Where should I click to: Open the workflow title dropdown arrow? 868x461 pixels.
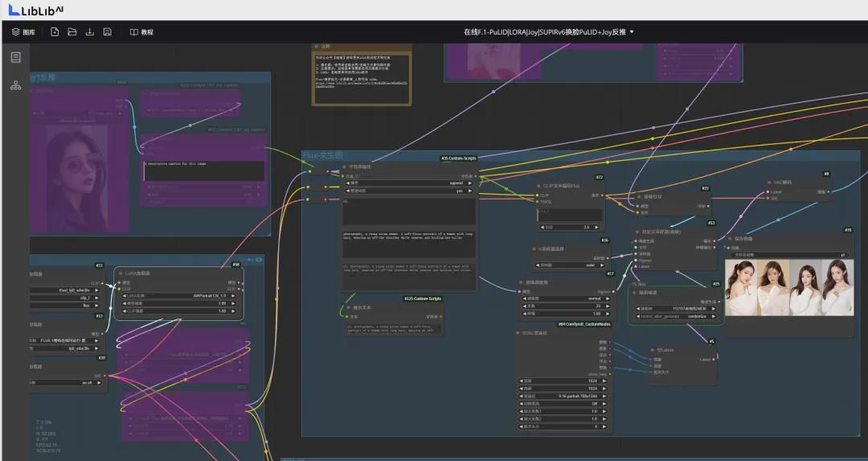[x=632, y=32]
